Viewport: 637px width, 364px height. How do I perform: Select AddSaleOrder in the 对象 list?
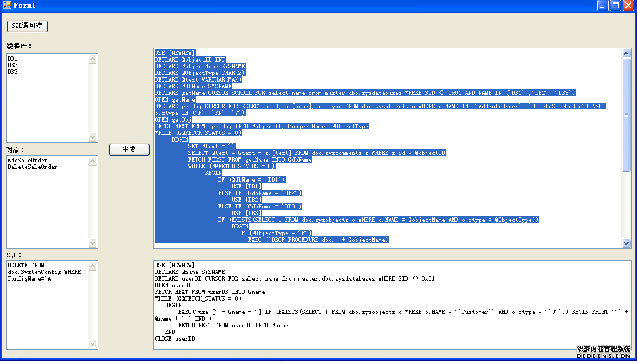click(x=27, y=160)
